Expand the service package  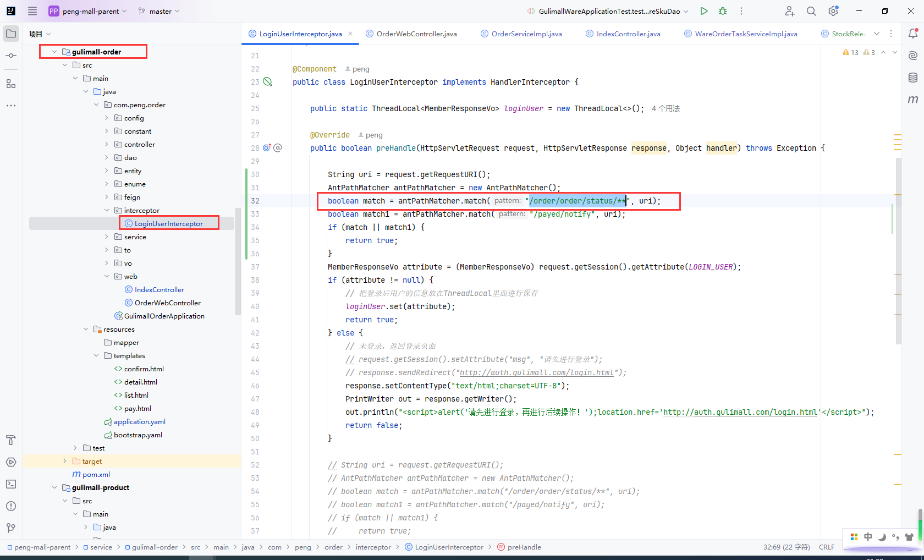(x=107, y=237)
